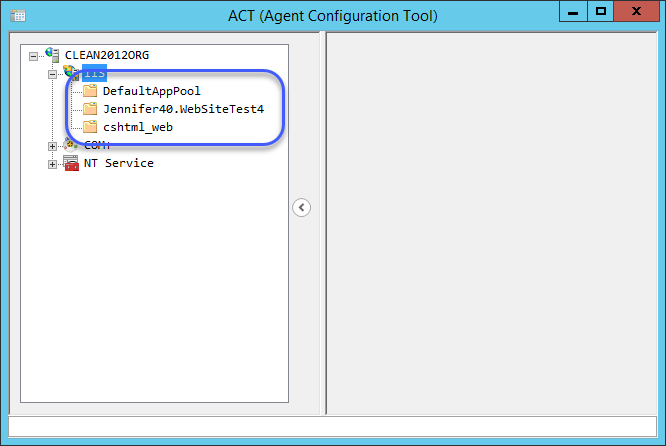Select the NT Service label

(119, 163)
